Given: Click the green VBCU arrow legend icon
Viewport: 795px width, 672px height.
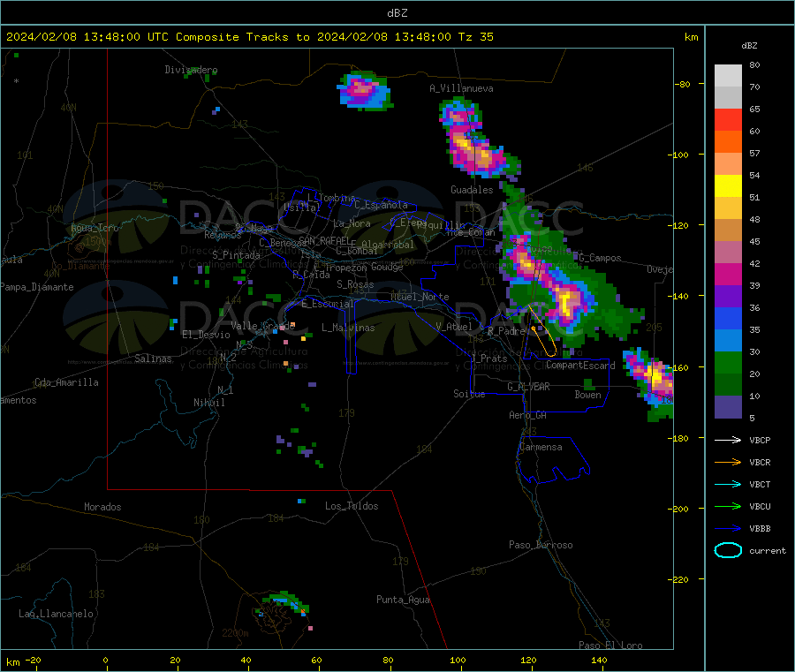Looking at the screenshot, I should [x=728, y=506].
